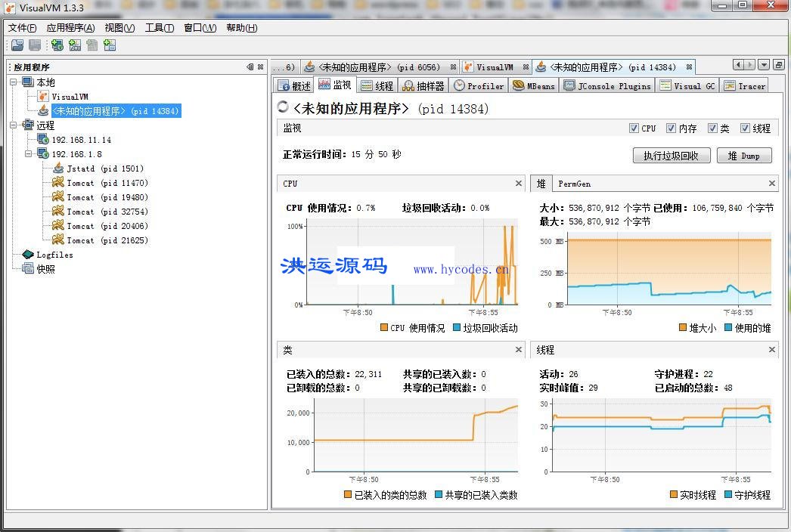Screen dimensions: 791x532
Task: Click the '正常运行时间: 15 分 50 秒' text
Action: pos(342,154)
